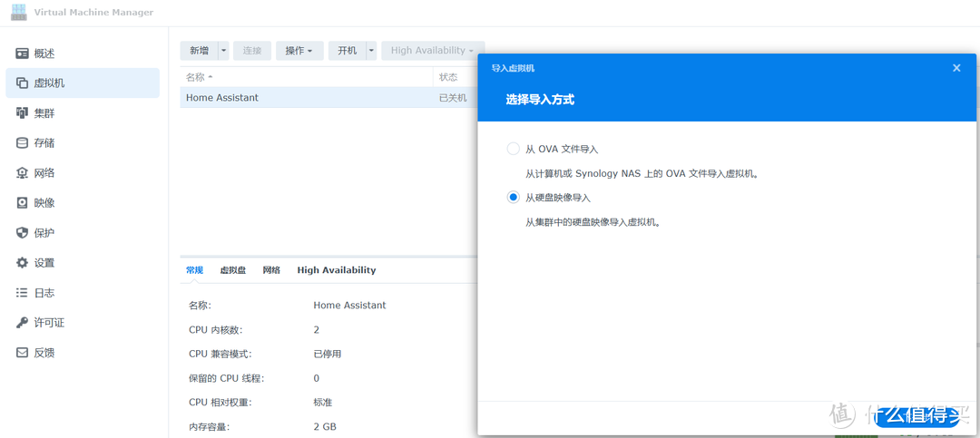Click the 从集群中的硬盘映像导入虚拟机 description
This screenshot has width=980, height=438.
(593, 222)
